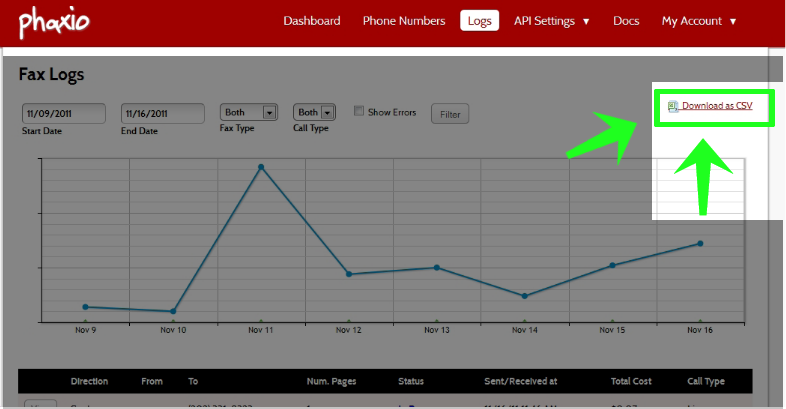Select the Nov 16 data point on chart
786x409 pixels.
[700, 243]
